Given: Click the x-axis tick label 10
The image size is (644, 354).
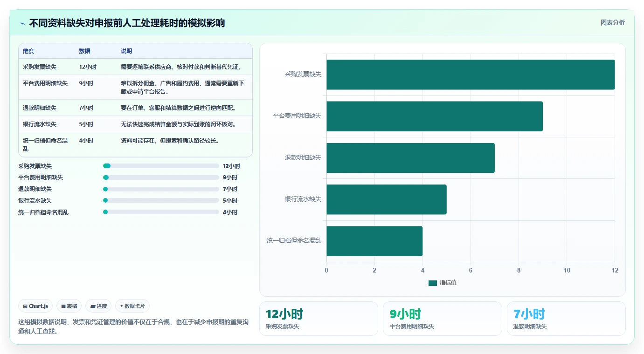Looking at the screenshot, I should tap(567, 270).
